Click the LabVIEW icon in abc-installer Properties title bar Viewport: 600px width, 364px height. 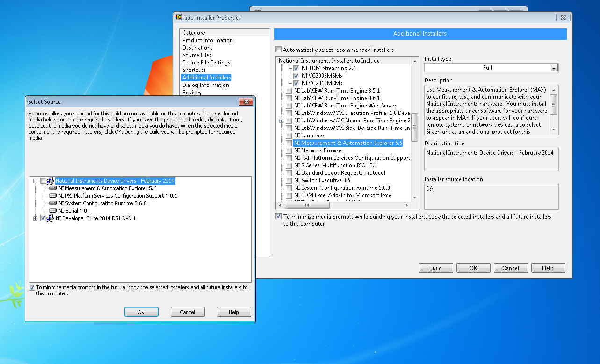pos(179,17)
